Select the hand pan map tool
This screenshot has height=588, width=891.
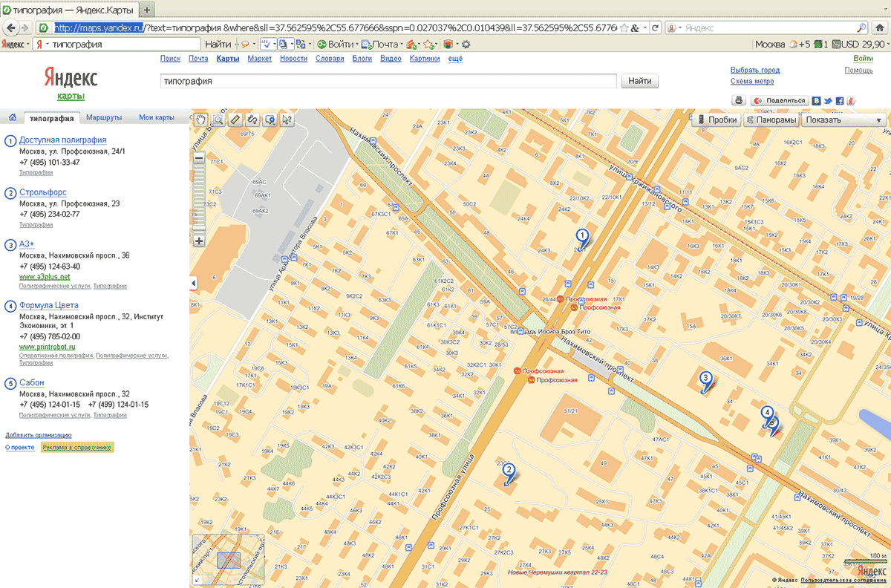pos(200,119)
